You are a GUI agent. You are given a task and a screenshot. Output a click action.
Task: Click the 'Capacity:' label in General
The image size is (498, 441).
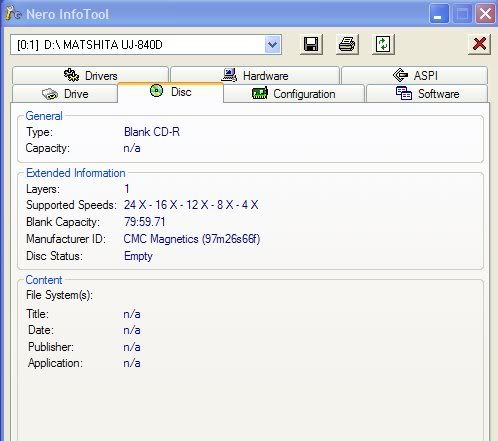(x=48, y=148)
